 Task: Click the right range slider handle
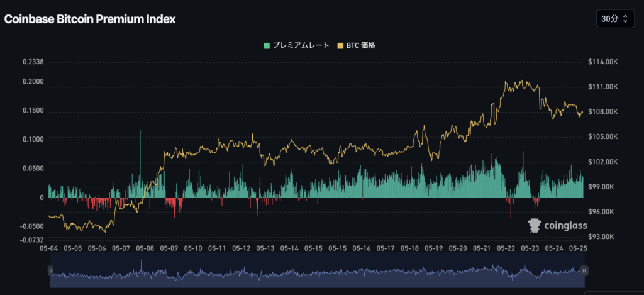584,270
